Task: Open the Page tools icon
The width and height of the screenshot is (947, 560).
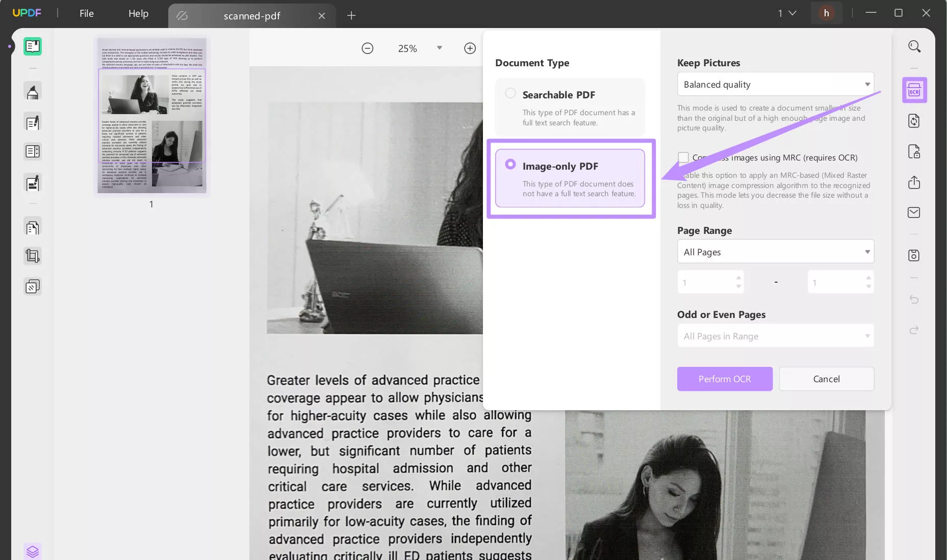Action: 33,227
